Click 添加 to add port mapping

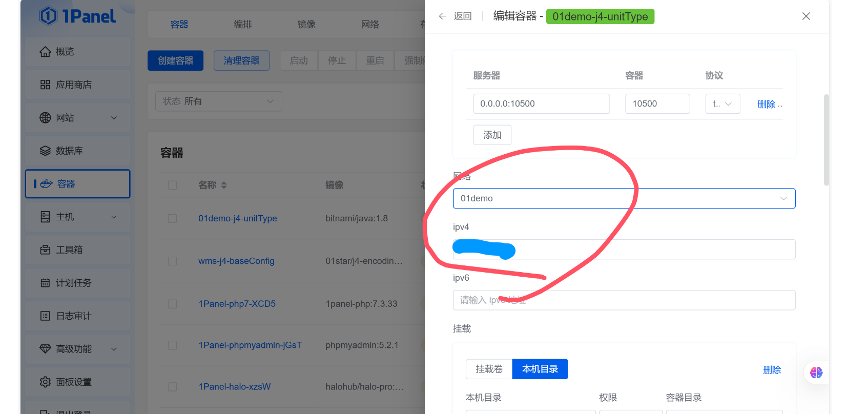[x=492, y=135]
